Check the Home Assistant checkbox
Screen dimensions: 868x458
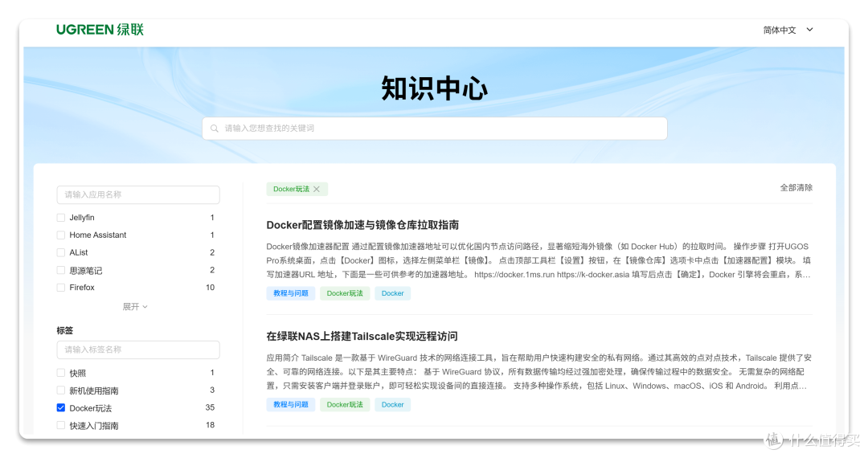click(x=61, y=235)
